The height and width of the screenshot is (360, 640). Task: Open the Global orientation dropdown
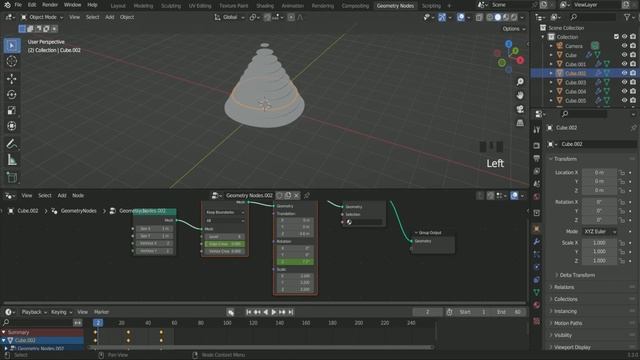click(229, 17)
